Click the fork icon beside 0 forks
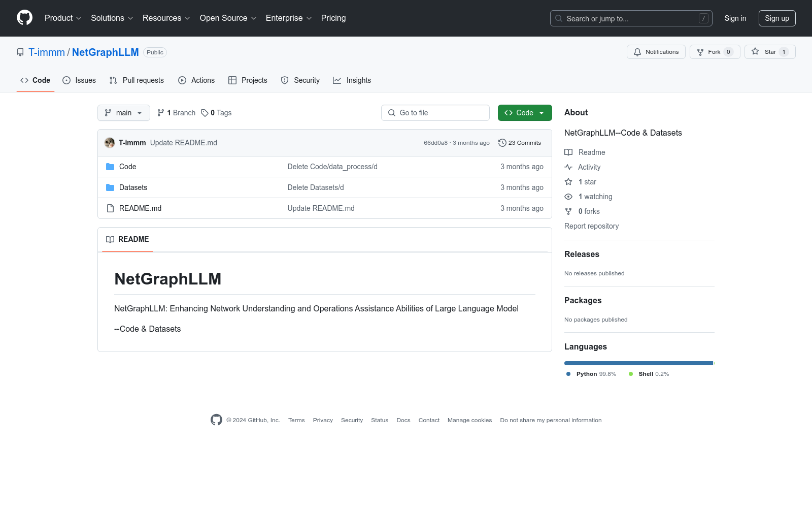 pyautogui.click(x=568, y=211)
